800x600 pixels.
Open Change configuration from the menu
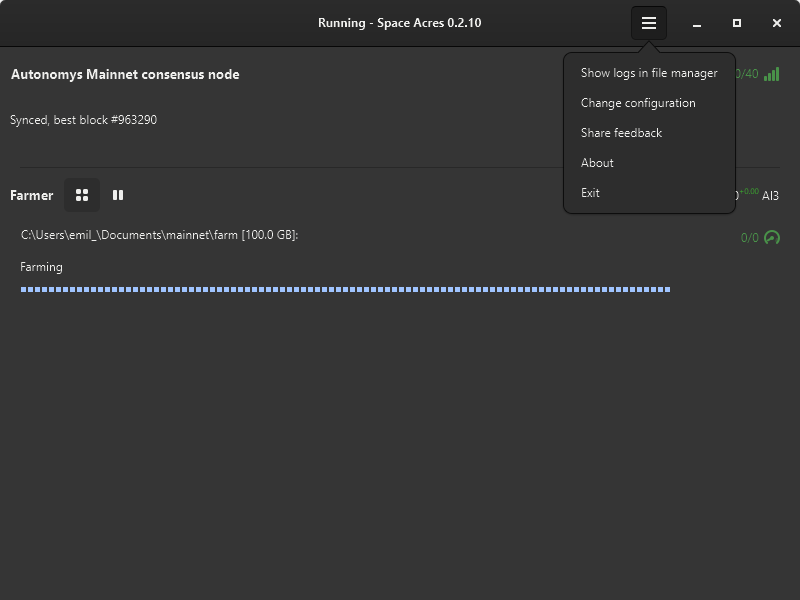coord(638,103)
